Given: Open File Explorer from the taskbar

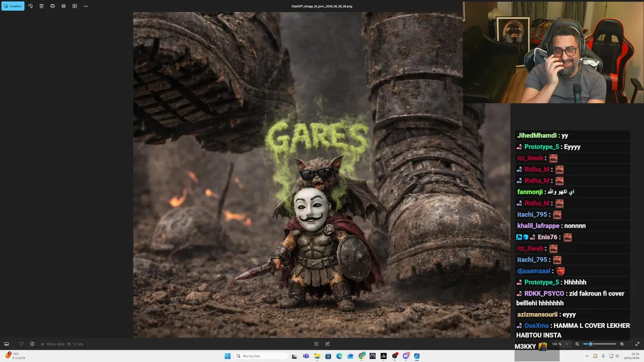Looking at the screenshot, I should 317,356.
